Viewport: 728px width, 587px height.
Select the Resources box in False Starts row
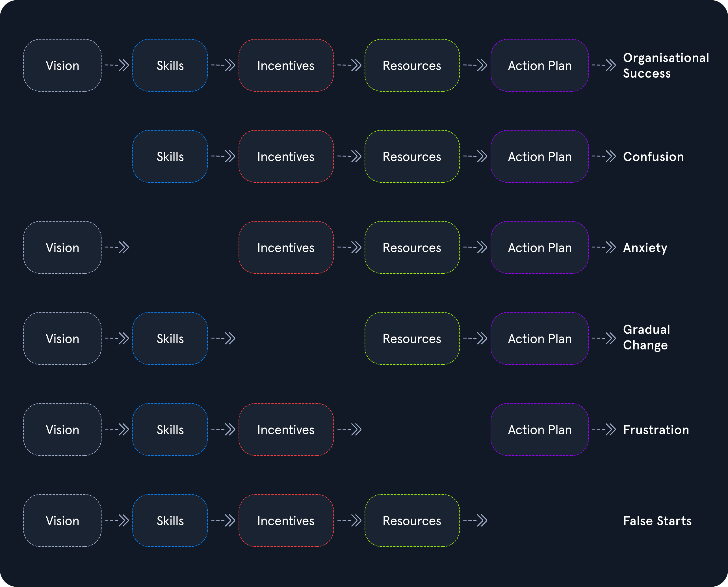(412, 520)
